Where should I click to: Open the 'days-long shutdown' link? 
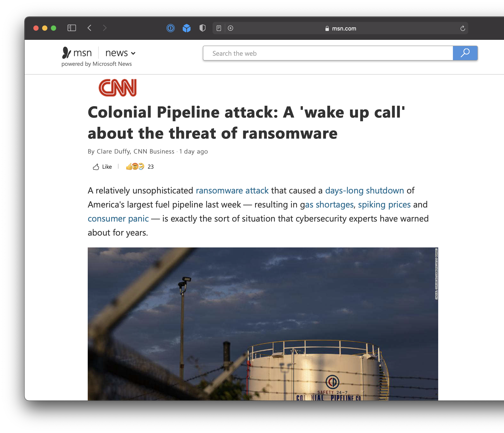tap(364, 190)
